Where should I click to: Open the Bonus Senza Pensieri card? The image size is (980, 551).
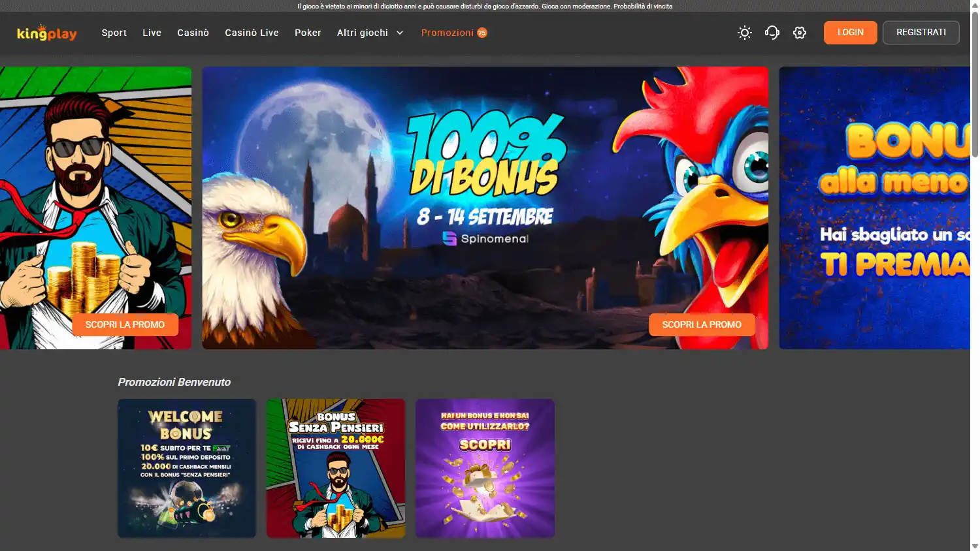click(336, 468)
